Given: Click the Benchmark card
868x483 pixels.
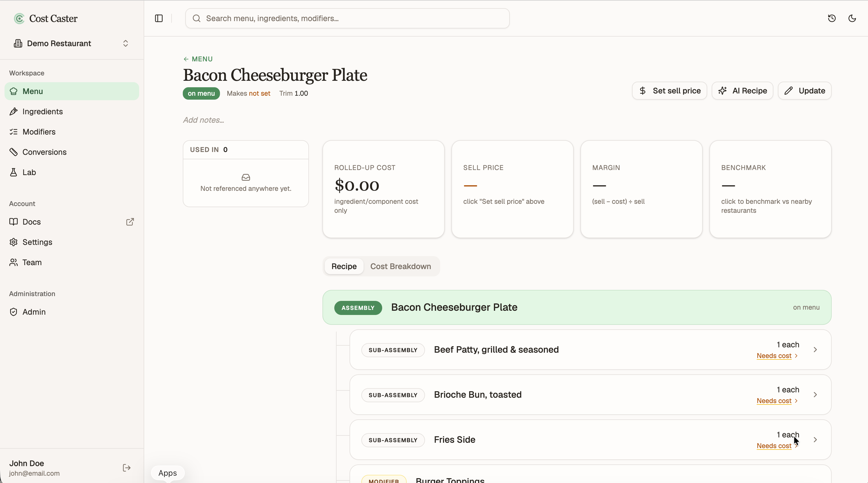Looking at the screenshot, I should pyautogui.click(x=770, y=189).
